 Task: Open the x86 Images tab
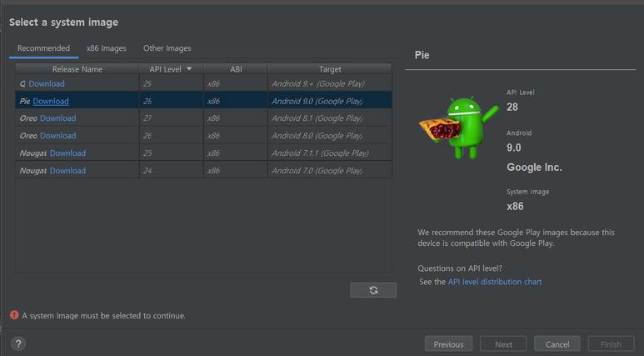[107, 48]
